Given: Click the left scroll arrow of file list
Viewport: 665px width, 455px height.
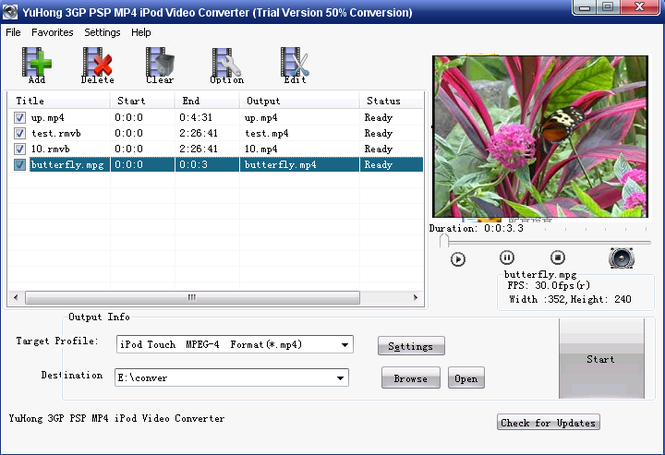Looking at the screenshot, I should pos(16,297).
